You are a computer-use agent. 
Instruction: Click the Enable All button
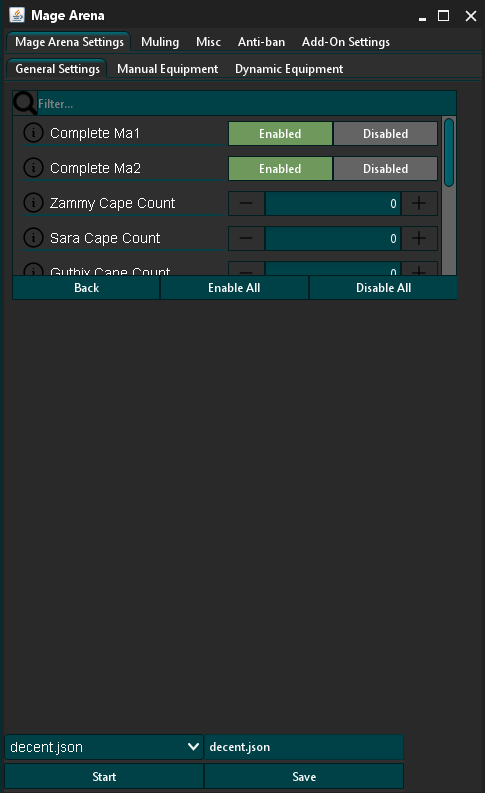[234, 288]
